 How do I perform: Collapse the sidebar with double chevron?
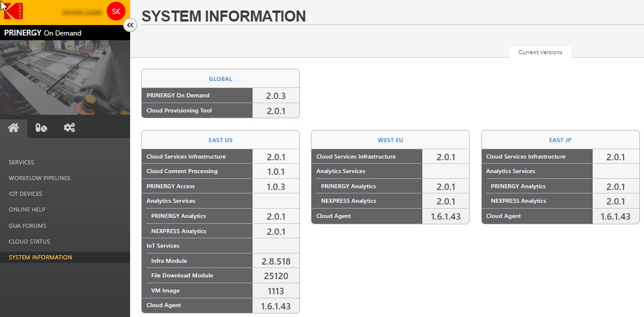tap(130, 26)
